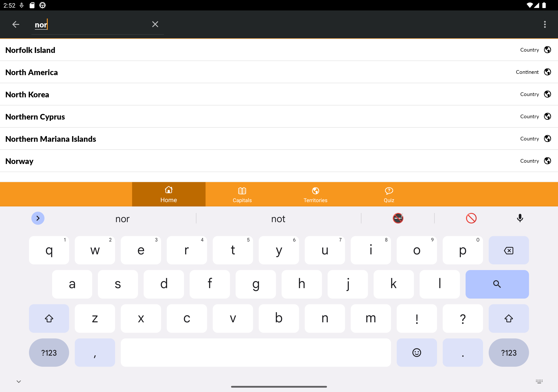The width and height of the screenshot is (558, 392).
Task: Tap the space bar
Action: (x=256, y=352)
